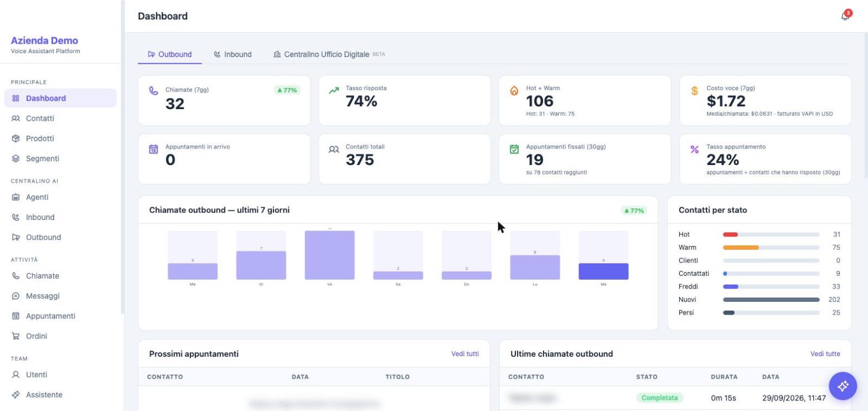Click the Inbound phone icon in sidebar
Viewport: 868px width, 411px height.
(x=15, y=217)
